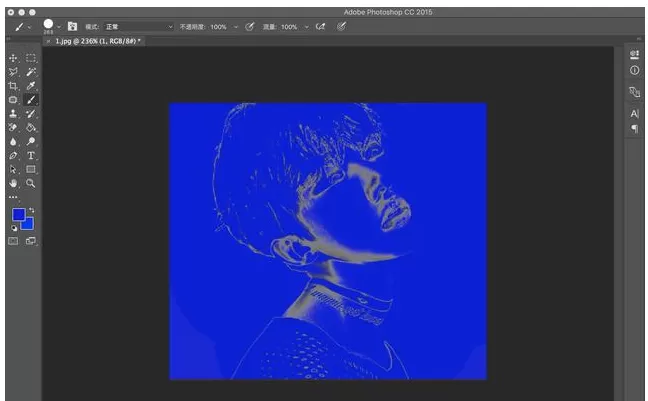
Task: Select the Rectangle shape tool
Action: pos(31,169)
